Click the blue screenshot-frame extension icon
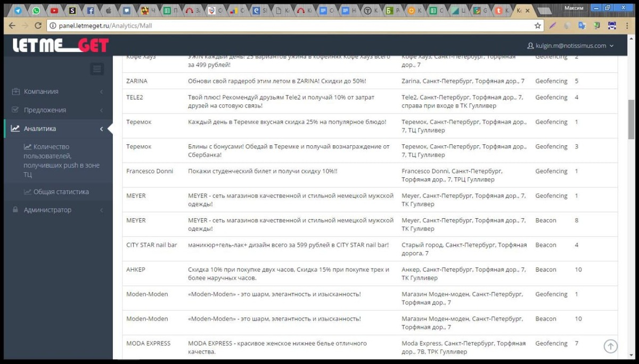The height and width of the screenshot is (364, 639). (x=612, y=26)
